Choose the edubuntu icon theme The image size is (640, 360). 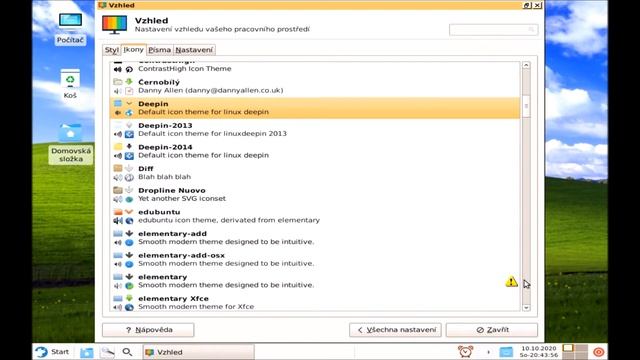point(315,216)
